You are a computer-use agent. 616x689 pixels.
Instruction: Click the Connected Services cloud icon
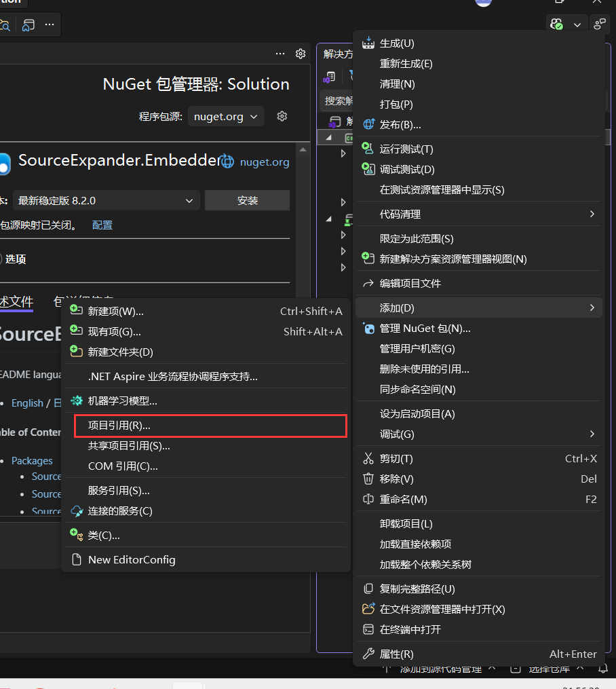[x=77, y=511]
